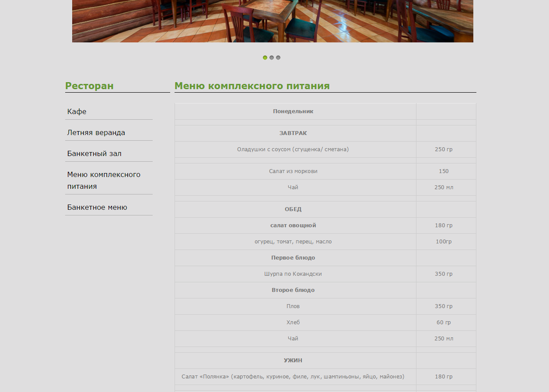Open Меню комплексного питания sidebar link
The image size is (549, 392).
104,180
